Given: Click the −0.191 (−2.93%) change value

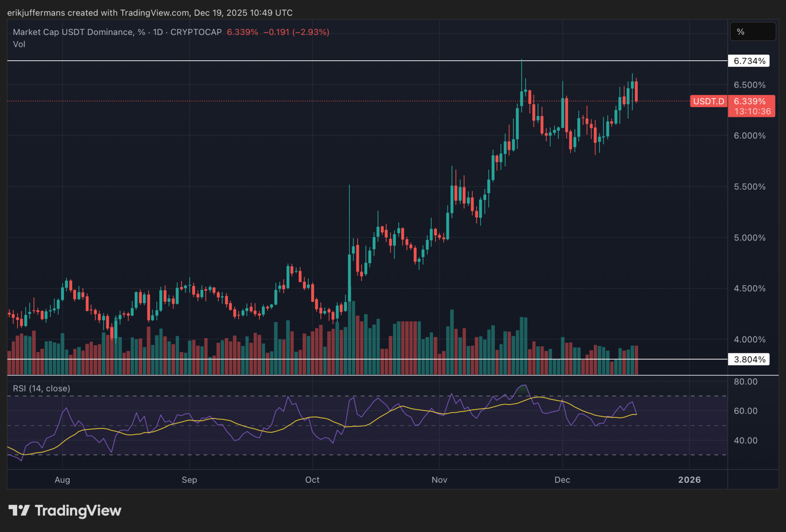Looking at the screenshot, I should click(296, 32).
